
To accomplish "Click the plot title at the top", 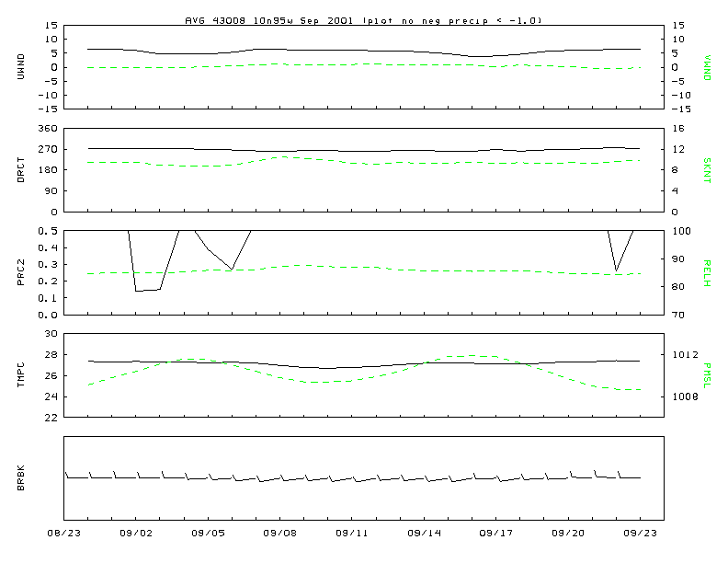I will (x=363, y=19).
